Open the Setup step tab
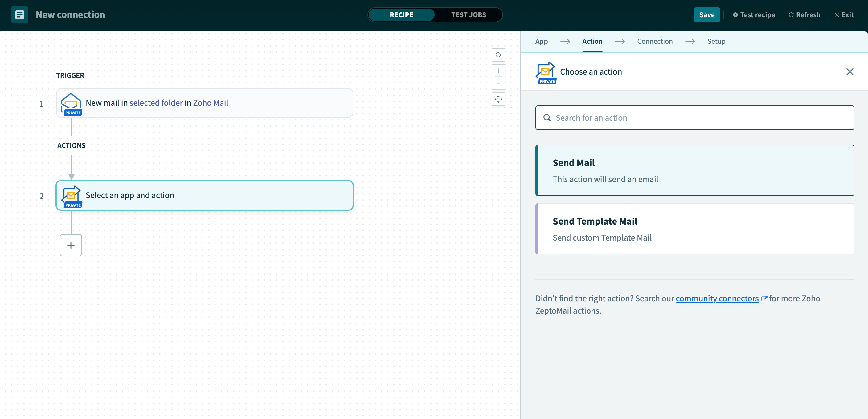Image resolution: width=868 pixels, height=419 pixels. tap(716, 41)
